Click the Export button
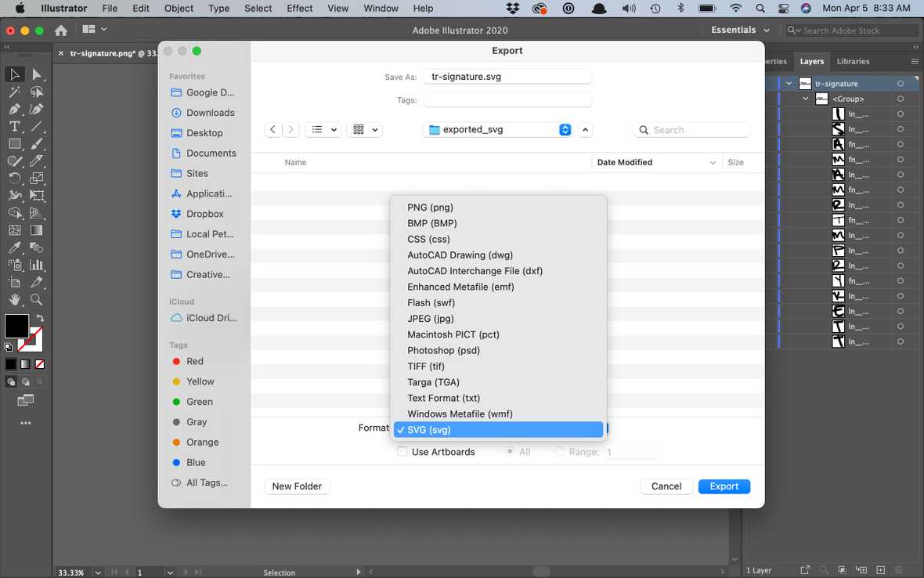Viewport: 924px width, 578px height. point(724,486)
